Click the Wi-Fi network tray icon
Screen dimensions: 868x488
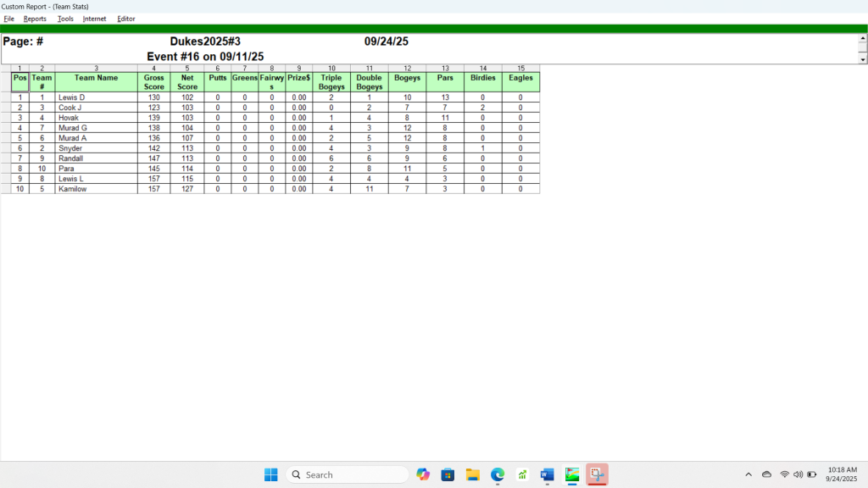(x=785, y=474)
